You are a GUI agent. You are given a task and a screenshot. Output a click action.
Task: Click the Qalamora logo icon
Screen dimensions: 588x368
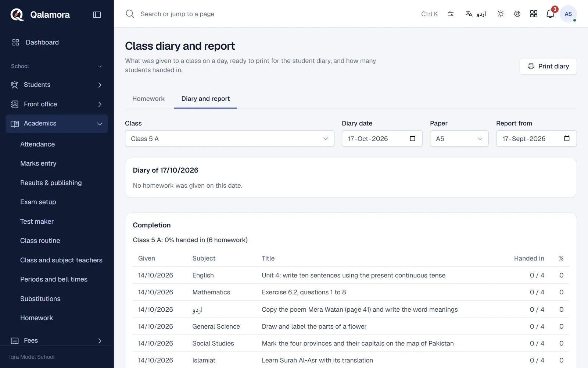[17, 15]
